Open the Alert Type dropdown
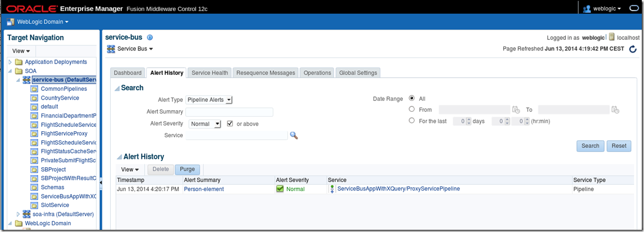 point(209,100)
